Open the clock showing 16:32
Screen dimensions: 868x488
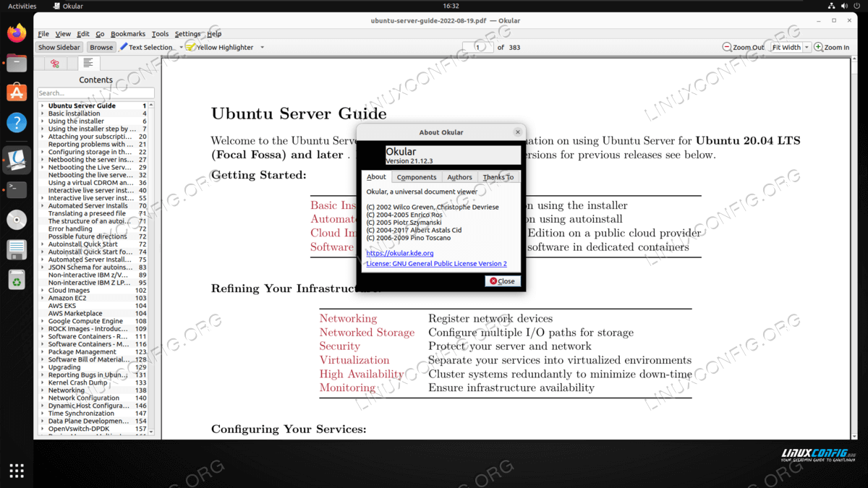tap(451, 6)
